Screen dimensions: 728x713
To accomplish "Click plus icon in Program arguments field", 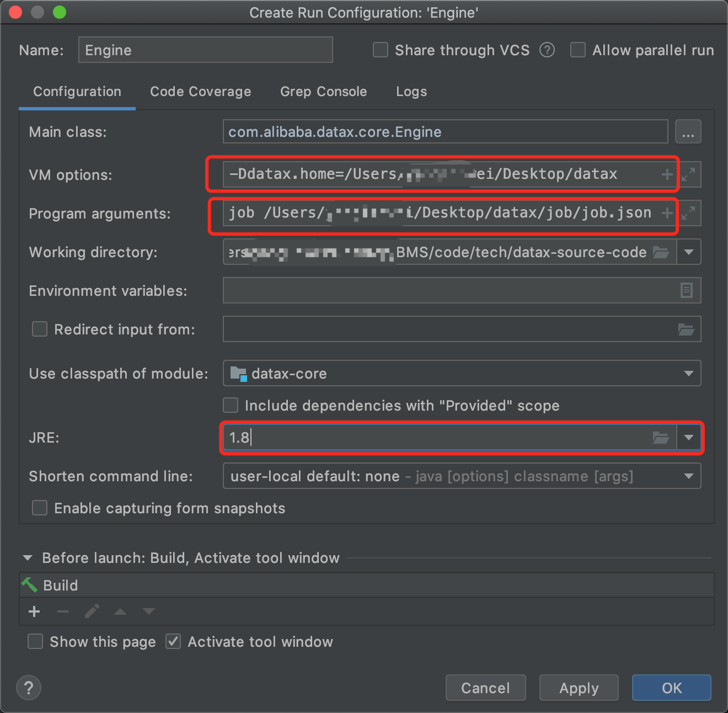I will pos(667,213).
